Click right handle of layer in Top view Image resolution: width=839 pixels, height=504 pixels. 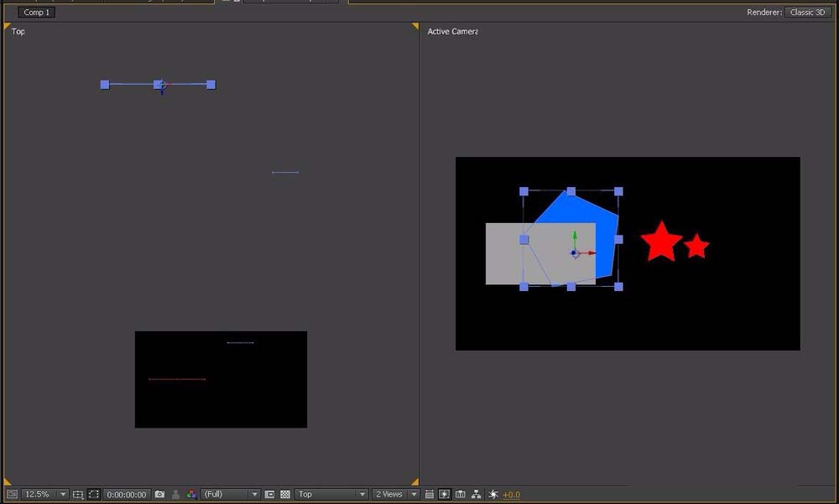[x=211, y=85]
